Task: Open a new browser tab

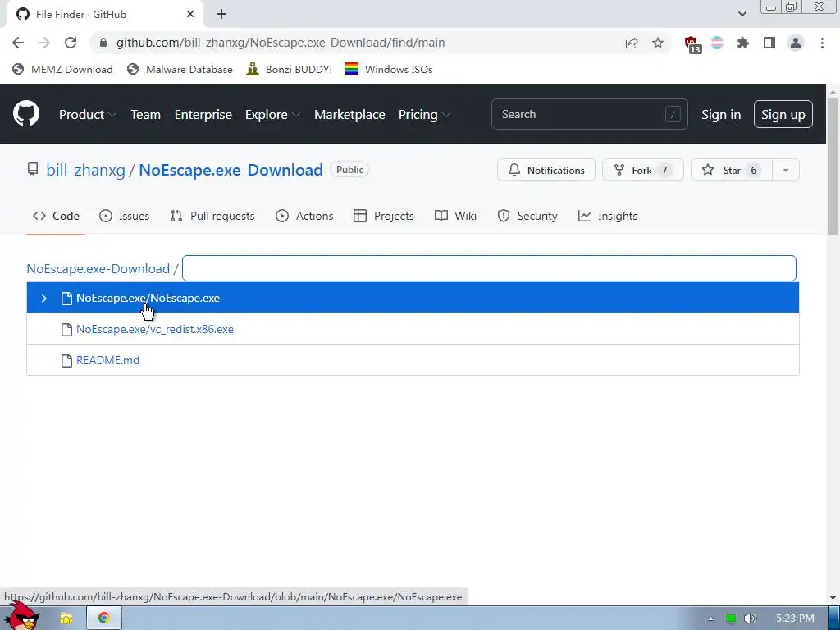Action: [x=221, y=15]
